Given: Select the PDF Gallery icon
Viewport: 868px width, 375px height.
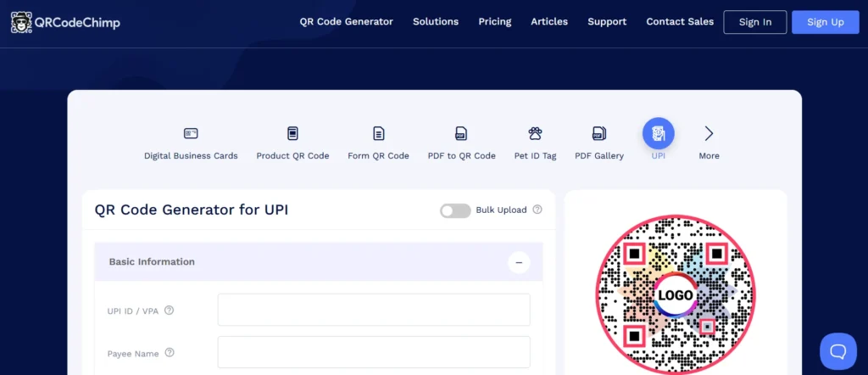Looking at the screenshot, I should click(598, 133).
